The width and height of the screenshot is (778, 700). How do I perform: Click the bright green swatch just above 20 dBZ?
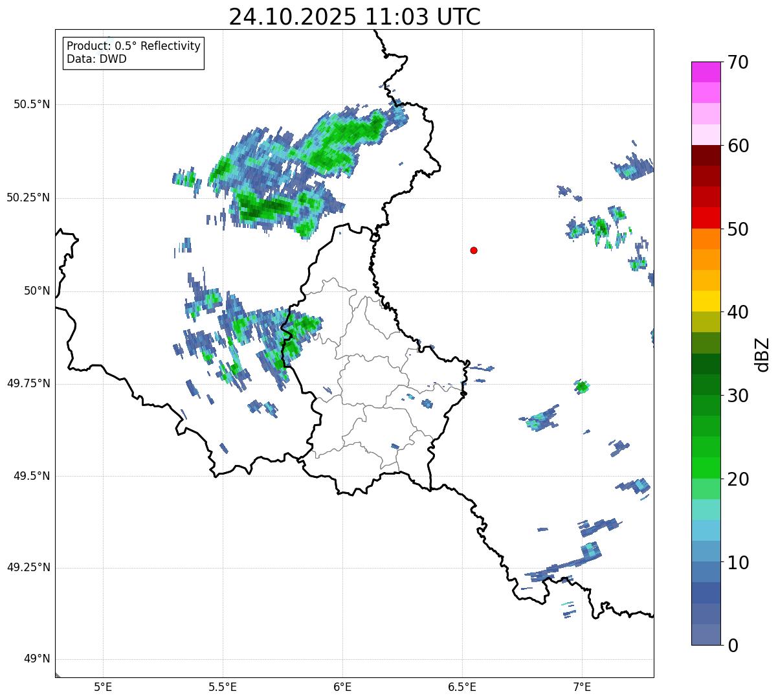706,468
